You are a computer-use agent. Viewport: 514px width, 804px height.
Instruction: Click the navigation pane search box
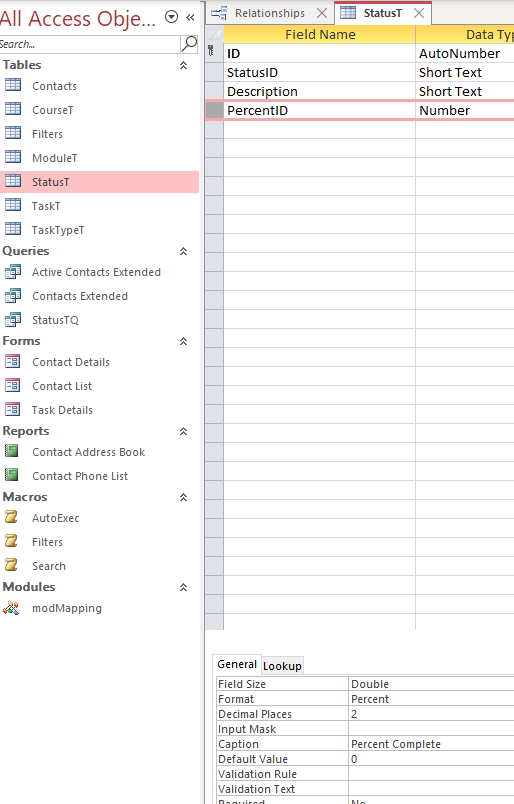[x=90, y=44]
